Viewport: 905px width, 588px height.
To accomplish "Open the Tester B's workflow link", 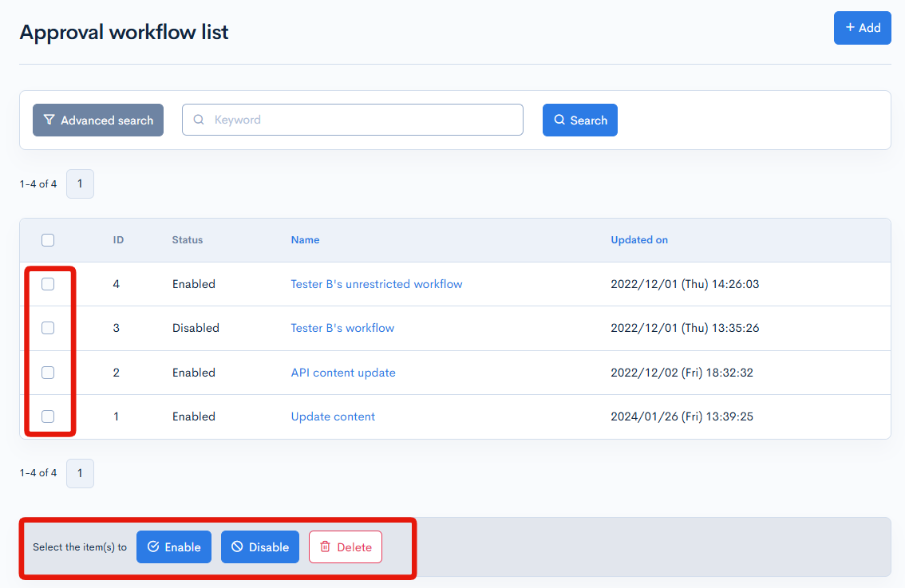I will [x=342, y=328].
